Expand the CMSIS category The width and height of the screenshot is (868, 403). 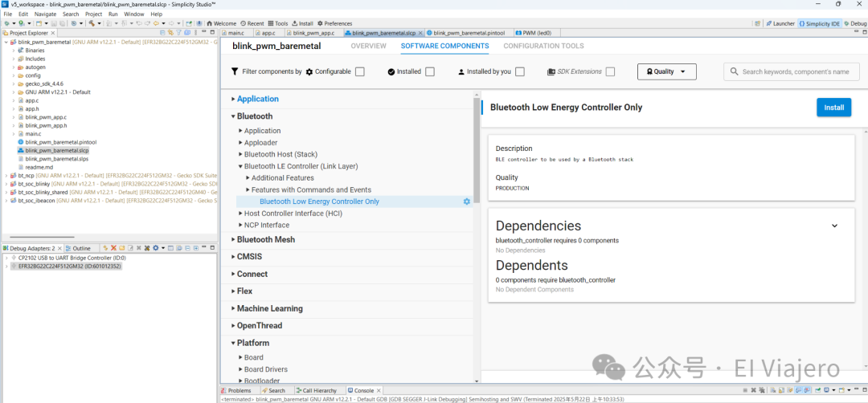[233, 257]
